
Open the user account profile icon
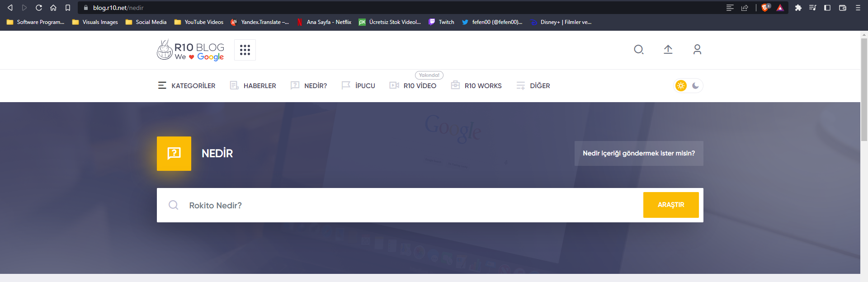[x=697, y=50]
